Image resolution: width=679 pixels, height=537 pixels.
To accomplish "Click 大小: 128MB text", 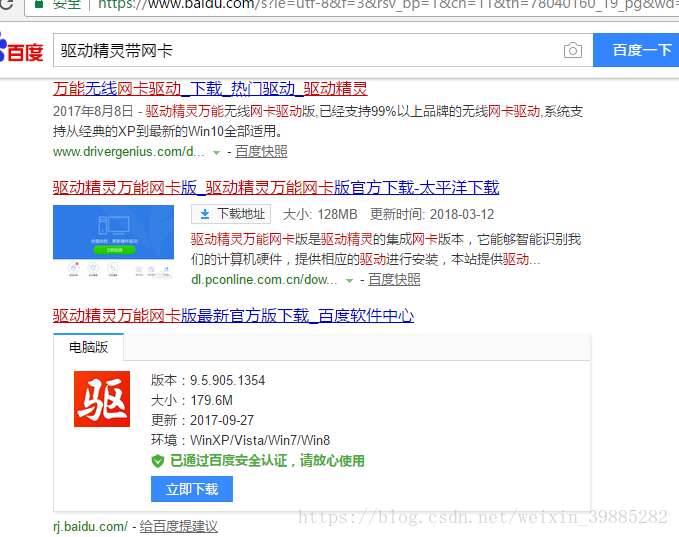I will 320,214.
